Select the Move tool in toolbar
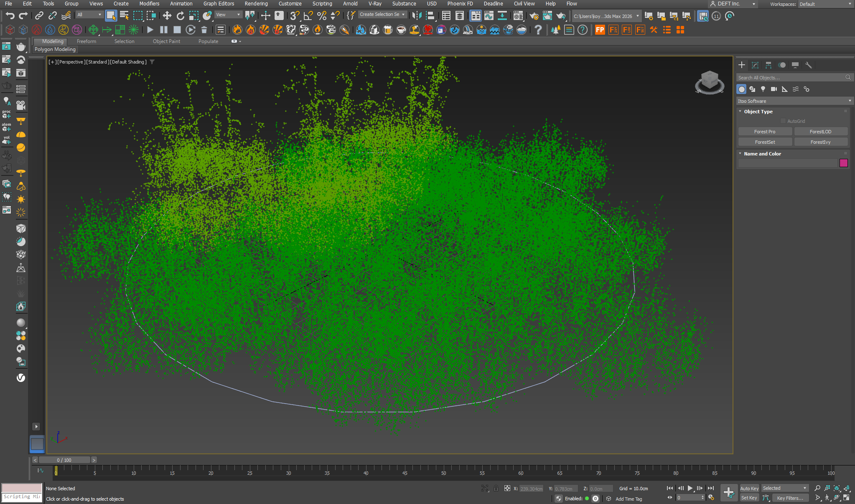The image size is (855, 504). [167, 16]
